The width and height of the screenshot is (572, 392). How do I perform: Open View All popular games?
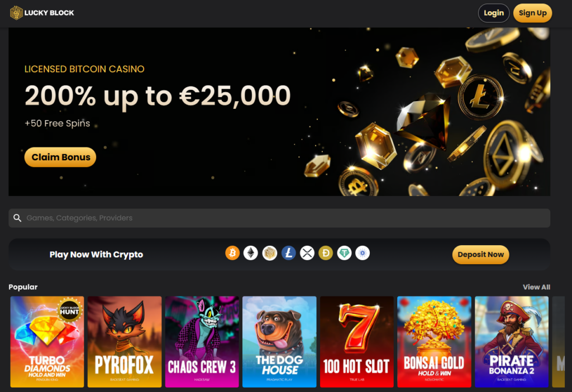click(536, 287)
